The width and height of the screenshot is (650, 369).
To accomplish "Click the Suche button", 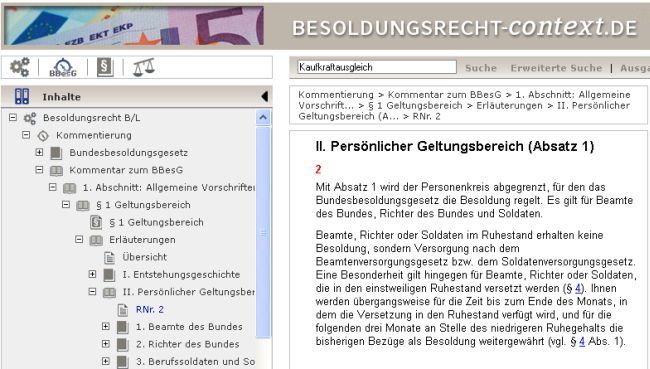I will pyautogui.click(x=481, y=68).
